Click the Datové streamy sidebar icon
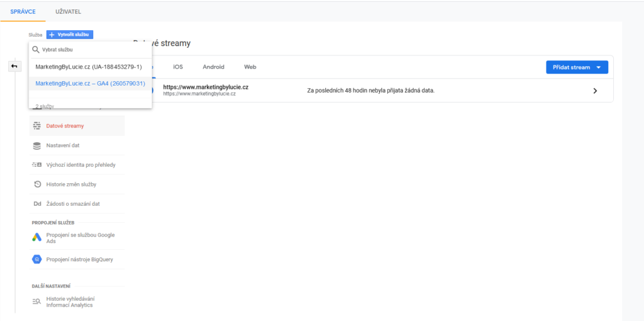Image resolution: width=644 pixels, height=321 pixels. (x=37, y=126)
